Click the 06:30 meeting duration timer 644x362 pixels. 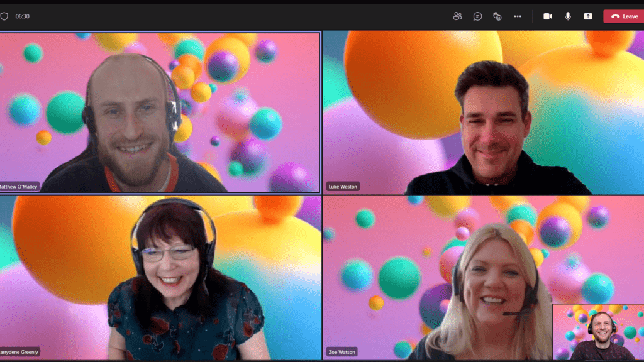tap(23, 16)
